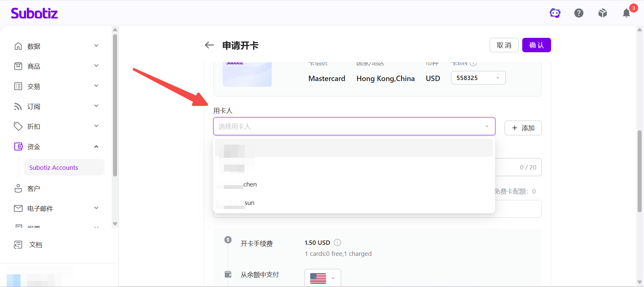This screenshot has width=644, height=287.
Task: Select cardholder option ending in sun
Action: (x=354, y=203)
